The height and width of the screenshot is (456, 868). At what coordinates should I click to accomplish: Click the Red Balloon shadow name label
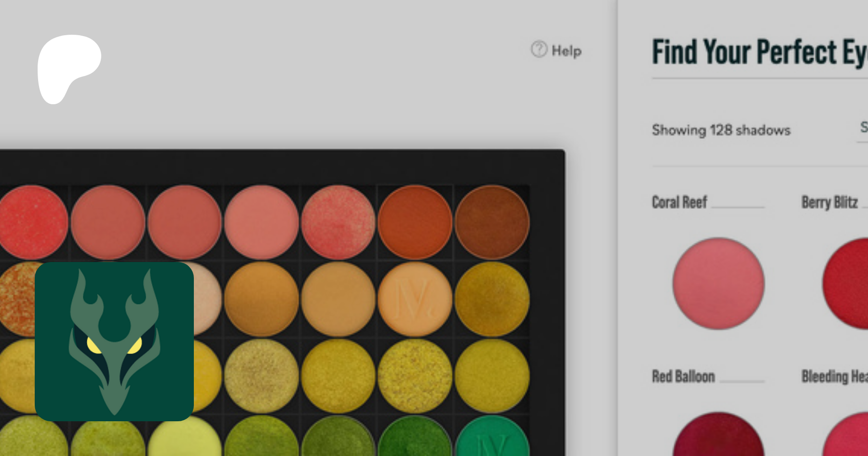click(x=683, y=376)
